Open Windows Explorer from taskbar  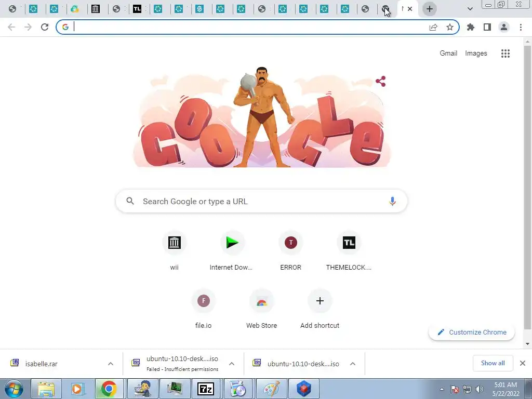tap(46, 389)
